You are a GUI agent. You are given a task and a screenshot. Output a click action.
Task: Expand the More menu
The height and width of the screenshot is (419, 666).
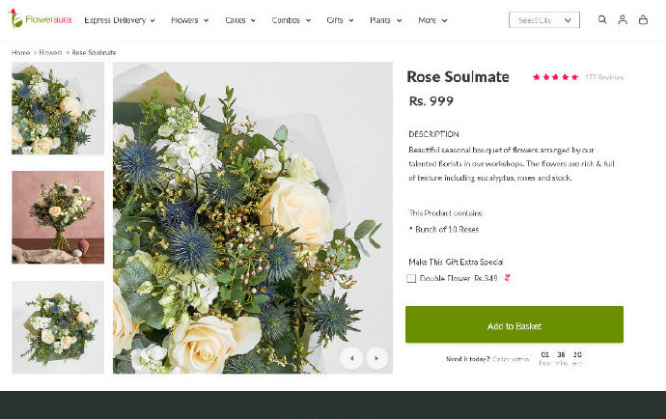(x=432, y=20)
